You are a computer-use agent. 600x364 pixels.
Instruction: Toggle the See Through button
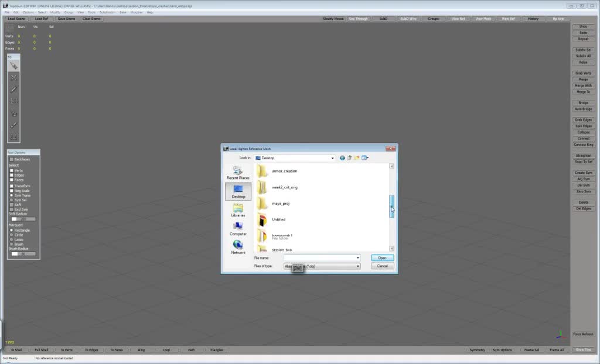[x=358, y=19]
